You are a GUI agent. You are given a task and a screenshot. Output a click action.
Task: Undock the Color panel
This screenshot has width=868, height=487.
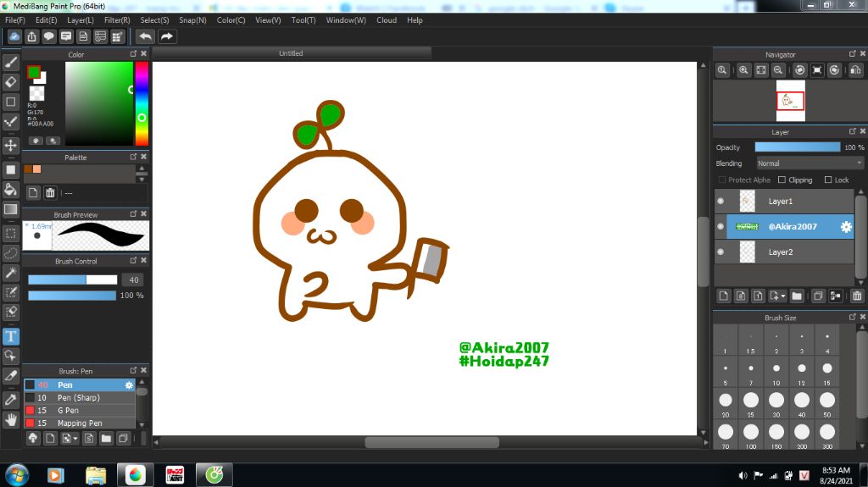click(x=133, y=53)
